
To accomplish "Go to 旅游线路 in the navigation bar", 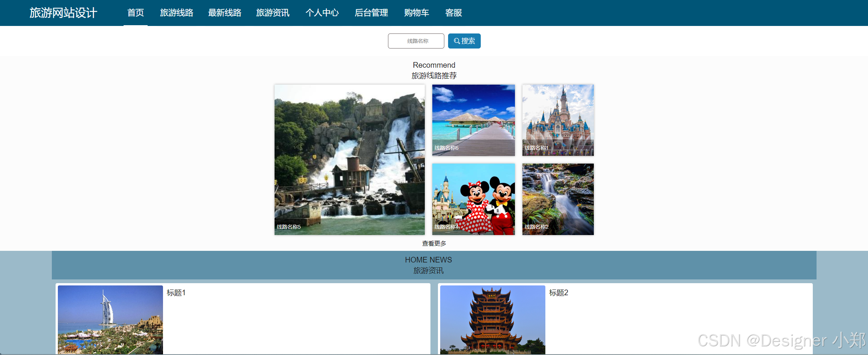I will pyautogui.click(x=177, y=13).
